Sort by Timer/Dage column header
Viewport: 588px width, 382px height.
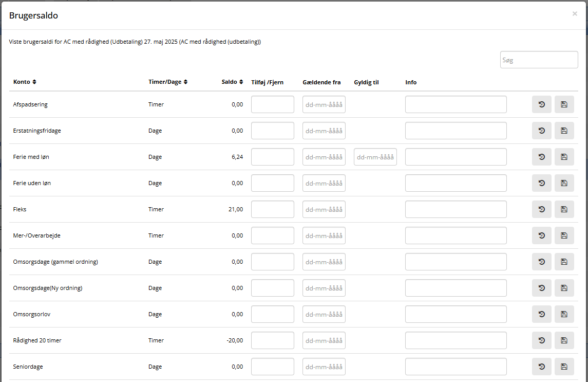tap(167, 82)
